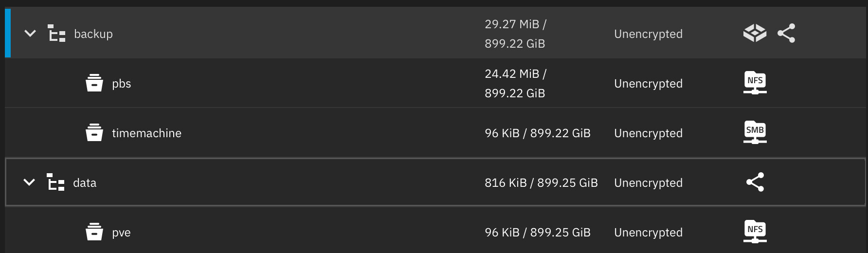Image resolution: width=868 pixels, height=253 pixels.
Task: Click the timemachine dataset drawer icon
Action: pyautogui.click(x=94, y=133)
